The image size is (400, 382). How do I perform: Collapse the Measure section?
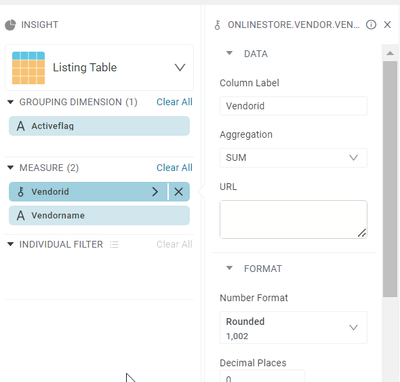11,168
